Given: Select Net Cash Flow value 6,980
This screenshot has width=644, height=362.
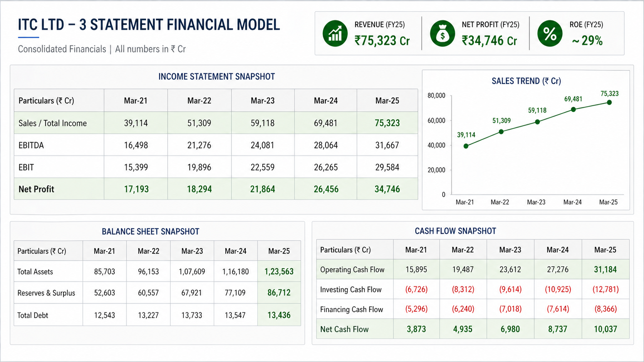Looking at the screenshot, I should click(510, 329).
